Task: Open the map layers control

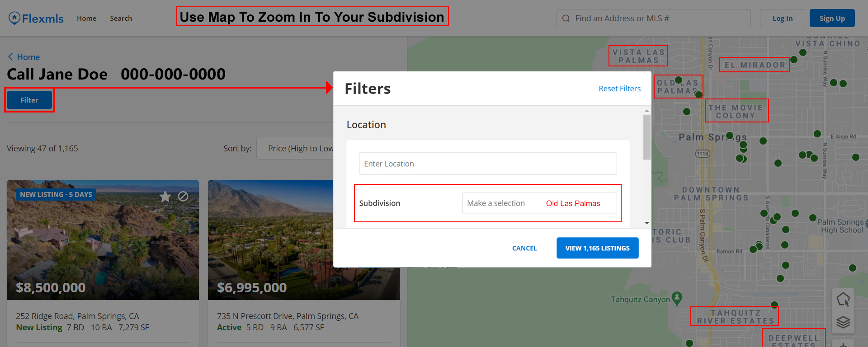Action: pyautogui.click(x=843, y=322)
